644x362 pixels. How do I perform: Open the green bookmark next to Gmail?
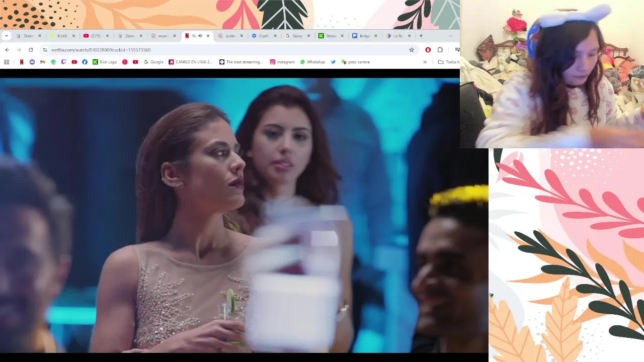(x=53, y=62)
